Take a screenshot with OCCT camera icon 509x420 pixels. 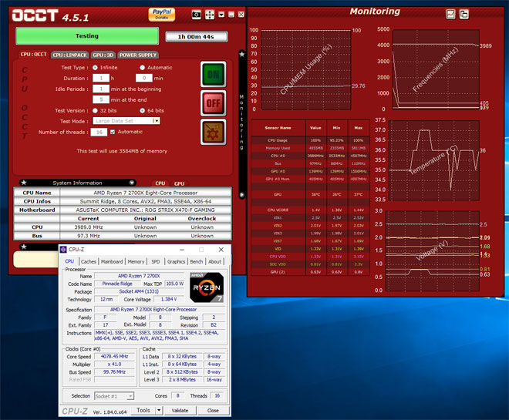196,15
